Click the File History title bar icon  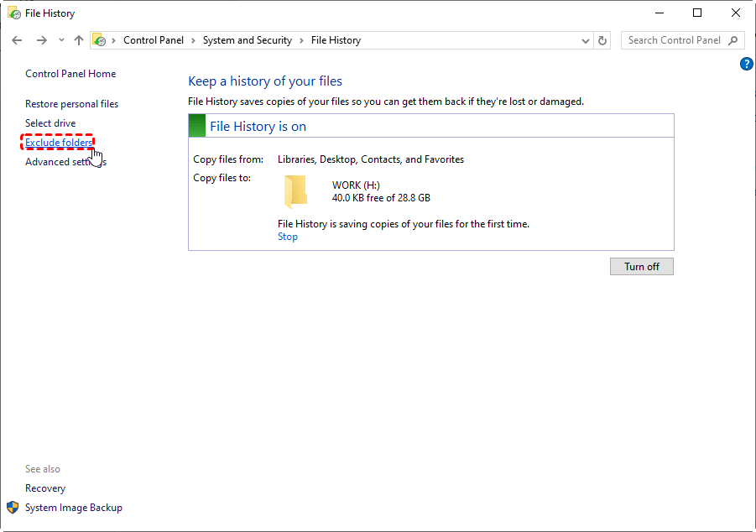pos(13,13)
